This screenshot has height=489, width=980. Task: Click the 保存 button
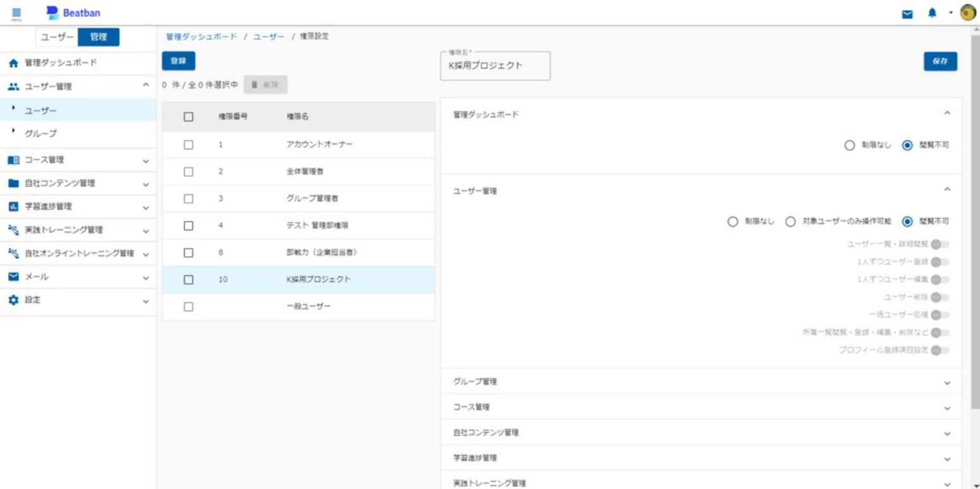[940, 61]
